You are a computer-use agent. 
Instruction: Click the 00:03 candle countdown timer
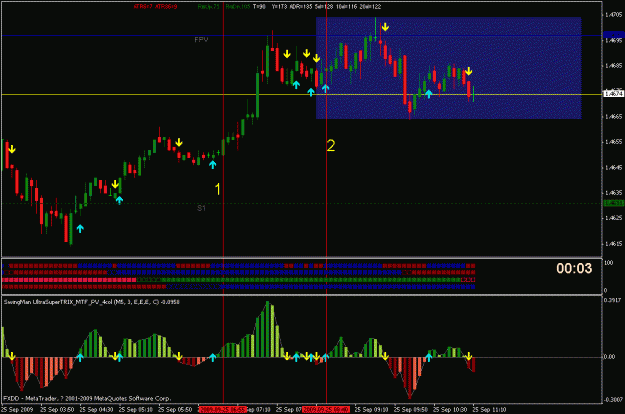click(x=574, y=268)
